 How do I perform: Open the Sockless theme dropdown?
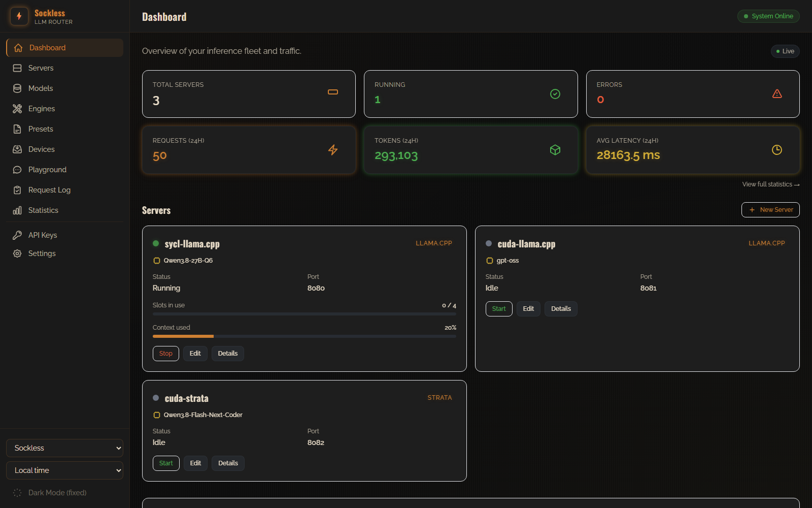(x=64, y=448)
